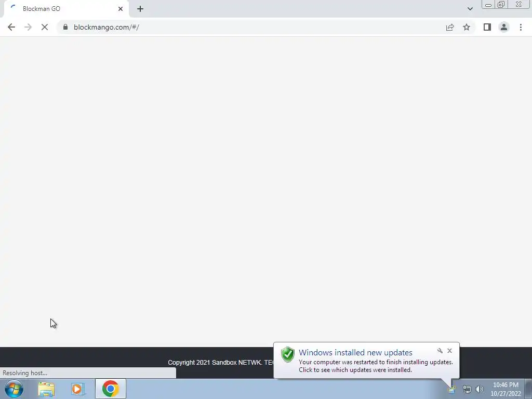Open the side panel
The height and width of the screenshot is (399, 532).
pyautogui.click(x=487, y=27)
